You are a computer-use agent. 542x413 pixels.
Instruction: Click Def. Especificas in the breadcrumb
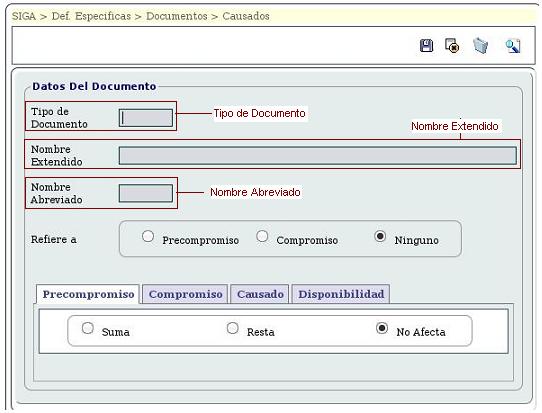[91, 16]
